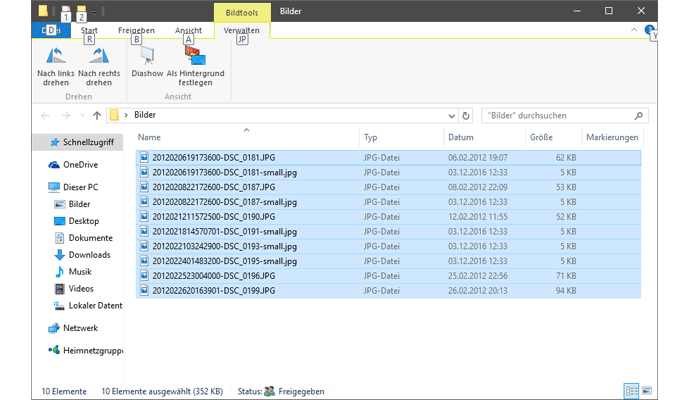The image size is (688, 400).
Task: Select Downloads folder in sidebar
Action: coord(88,255)
